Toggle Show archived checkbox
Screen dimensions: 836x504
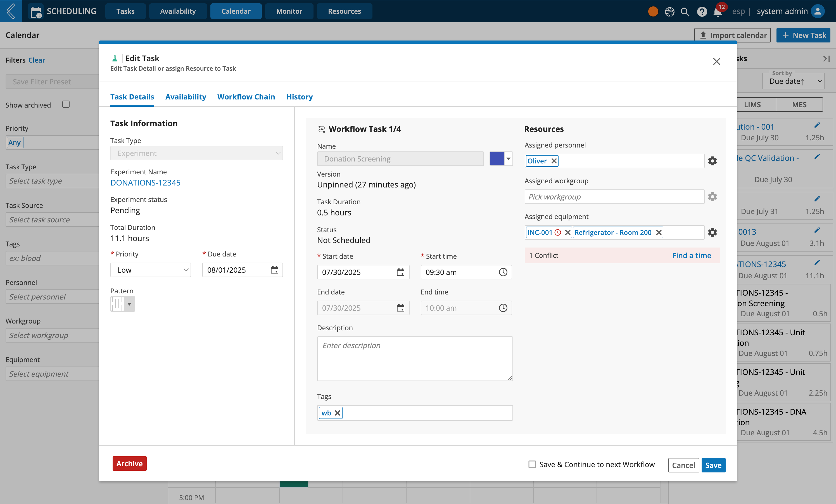point(66,104)
